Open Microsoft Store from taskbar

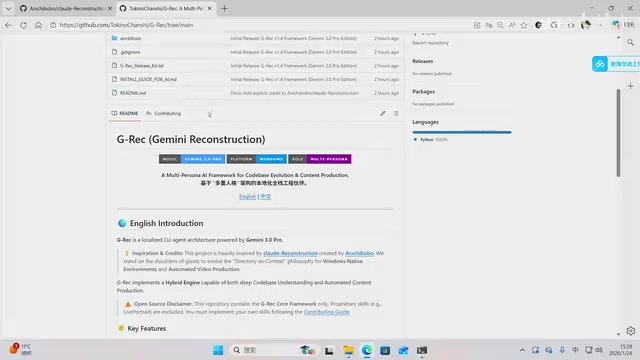pos(385,350)
